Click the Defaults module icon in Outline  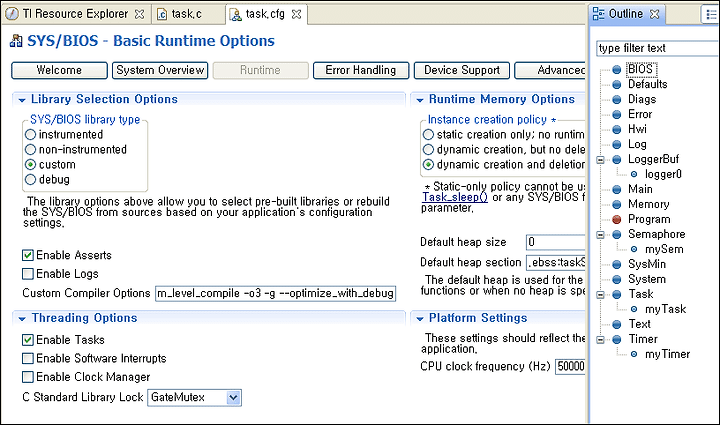[617, 85]
